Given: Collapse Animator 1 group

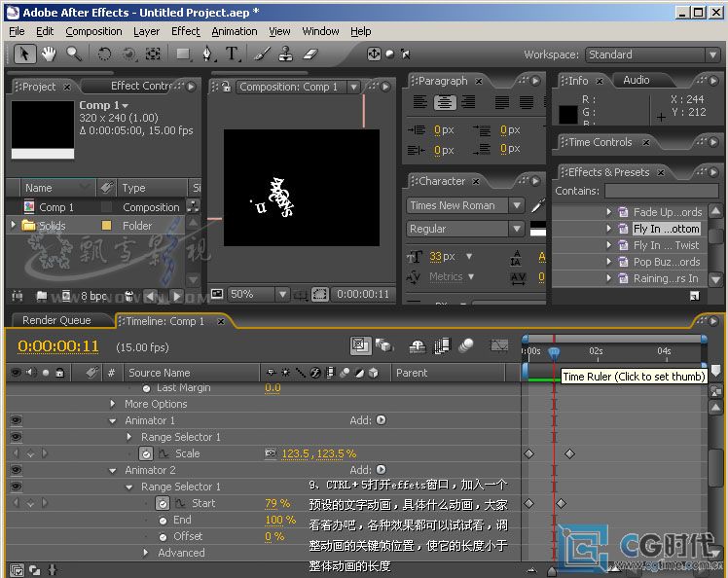Looking at the screenshot, I should click(112, 420).
